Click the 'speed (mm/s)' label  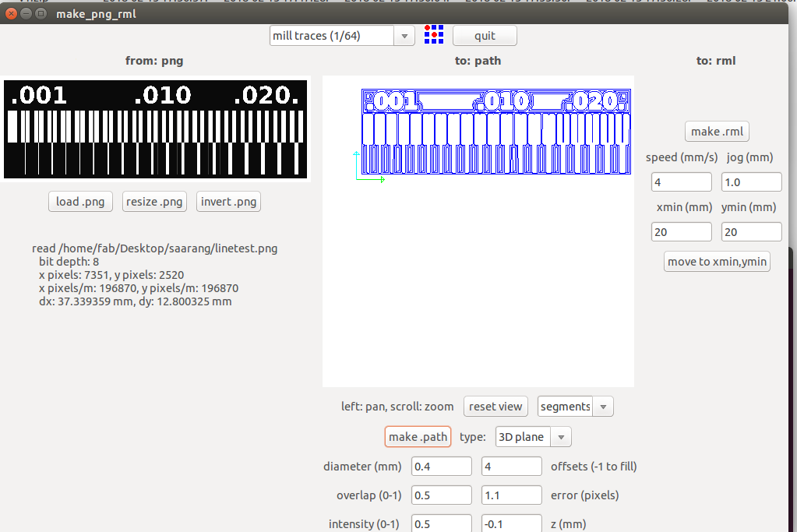tap(682, 157)
